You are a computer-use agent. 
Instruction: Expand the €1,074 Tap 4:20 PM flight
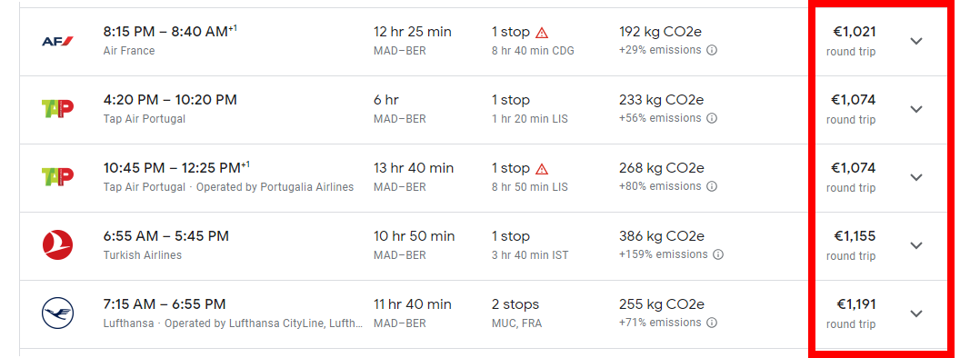(916, 109)
